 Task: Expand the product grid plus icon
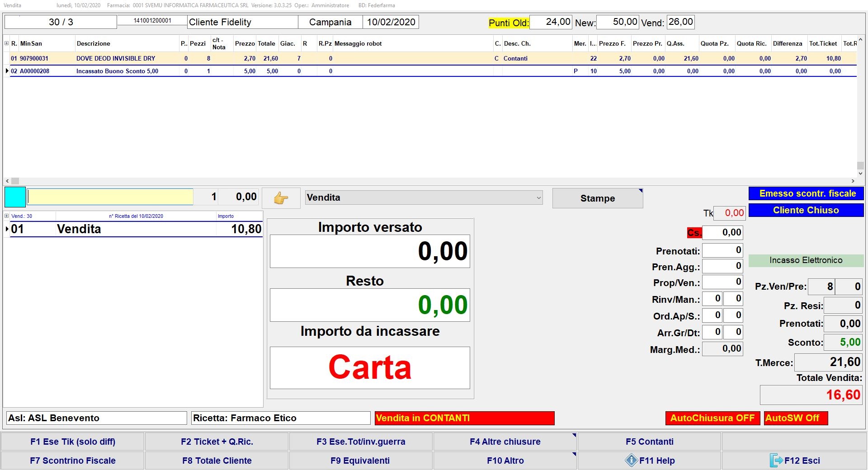tap(7, 43)
